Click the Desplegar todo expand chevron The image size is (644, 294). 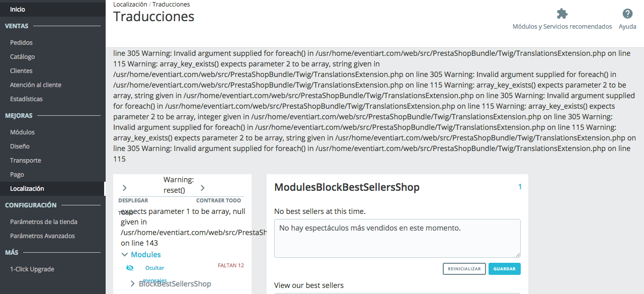coord(125,188)
